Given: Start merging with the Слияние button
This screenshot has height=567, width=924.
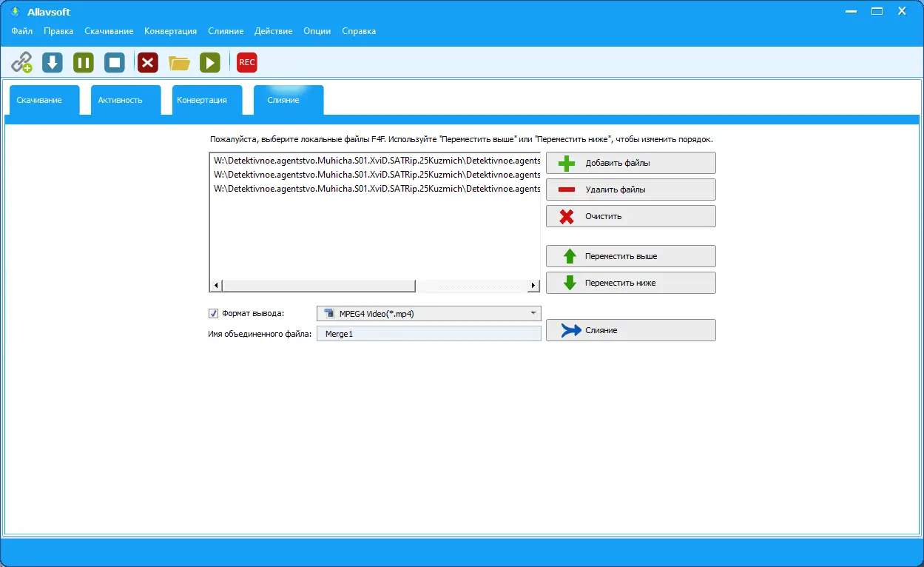Looking at the screenshot, I should pos(631,330).
